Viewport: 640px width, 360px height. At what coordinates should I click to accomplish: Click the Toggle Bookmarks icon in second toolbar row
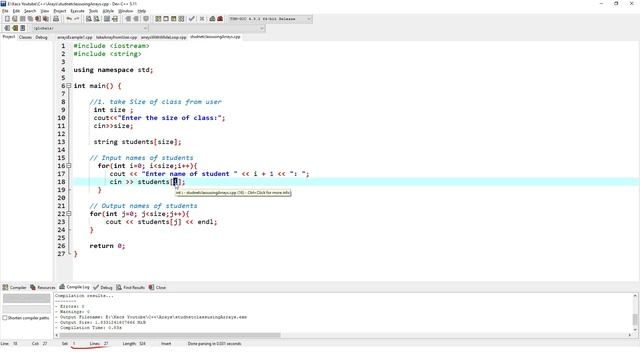click(x=15, y=28)
